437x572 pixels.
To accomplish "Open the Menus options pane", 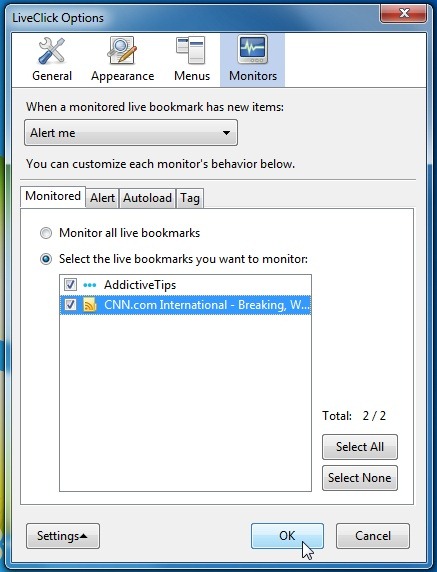I will (192, 60).
